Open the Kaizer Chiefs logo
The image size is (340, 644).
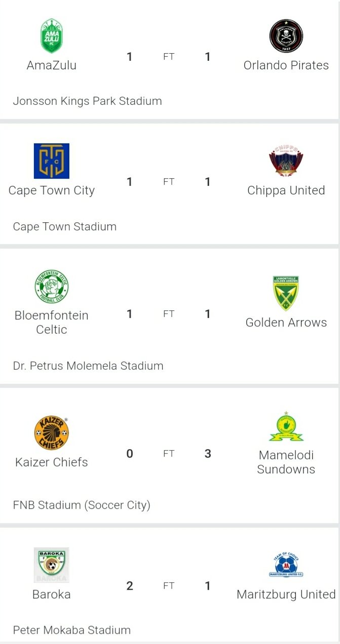pos(51,433)
